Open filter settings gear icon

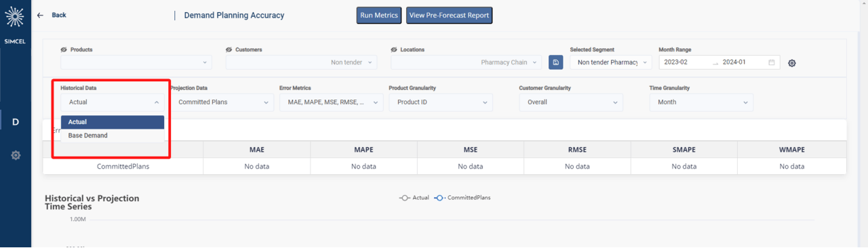(792, 63)
